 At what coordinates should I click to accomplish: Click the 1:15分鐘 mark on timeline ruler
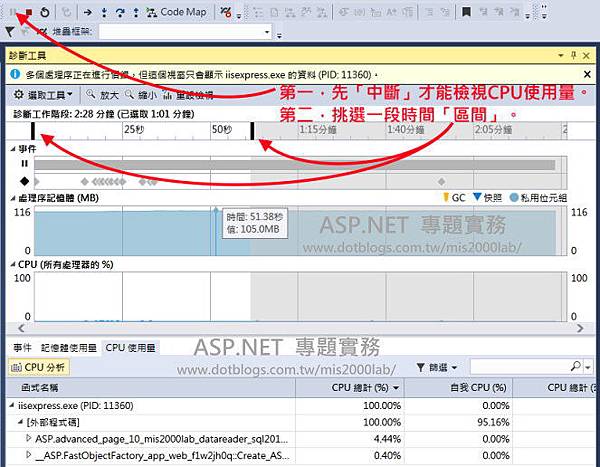318,129
